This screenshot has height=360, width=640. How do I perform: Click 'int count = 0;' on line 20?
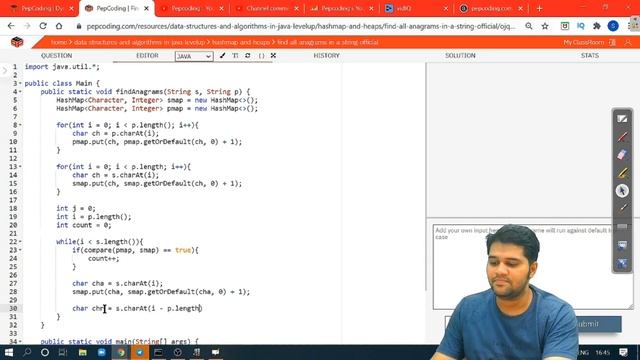coord(84,225)
